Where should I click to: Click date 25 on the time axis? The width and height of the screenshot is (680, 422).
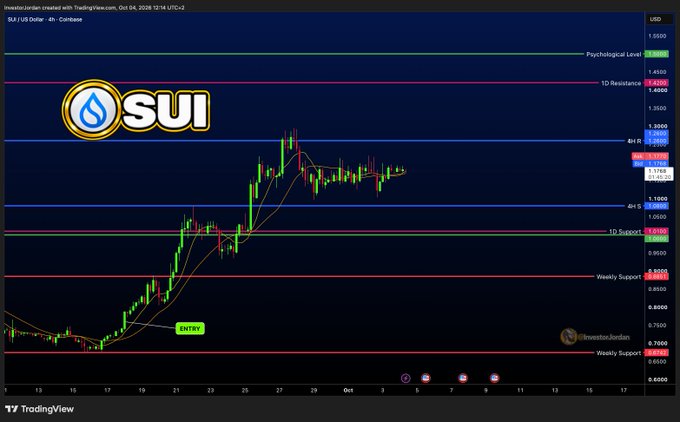(245, 390)
